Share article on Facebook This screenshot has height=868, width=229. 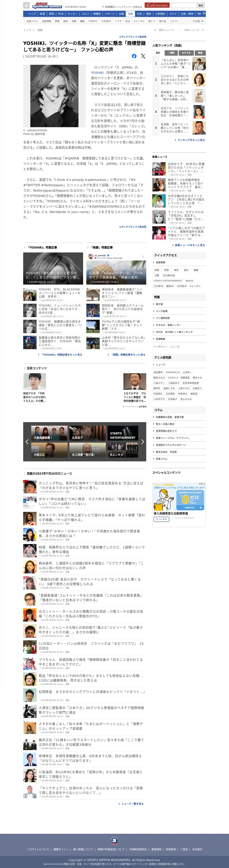pyautogui.click(x=134, y=56)
